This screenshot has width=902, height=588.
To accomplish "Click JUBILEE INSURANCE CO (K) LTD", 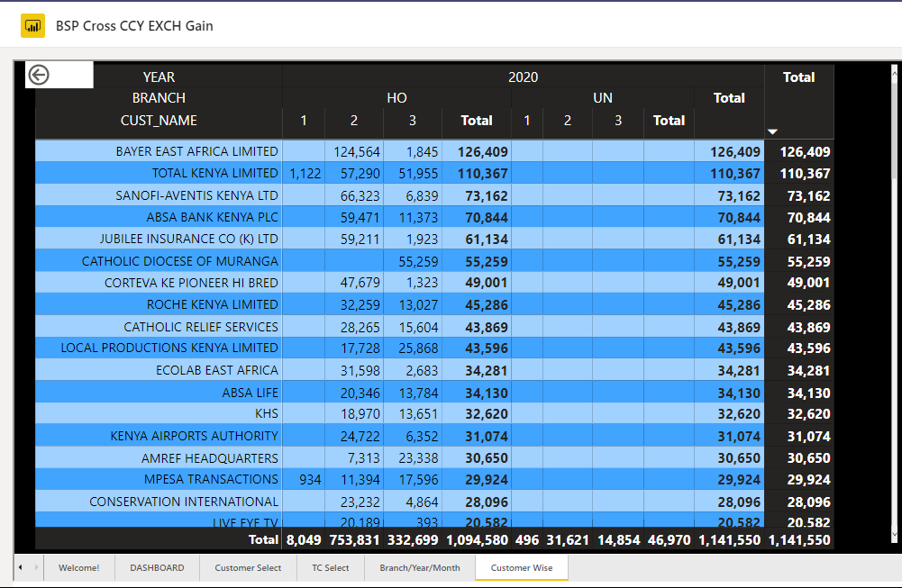I will point(188,240).
